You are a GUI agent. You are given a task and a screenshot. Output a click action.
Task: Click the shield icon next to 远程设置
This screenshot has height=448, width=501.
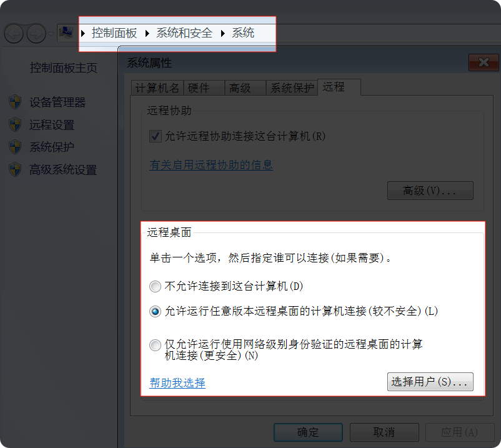pos(15,125)
